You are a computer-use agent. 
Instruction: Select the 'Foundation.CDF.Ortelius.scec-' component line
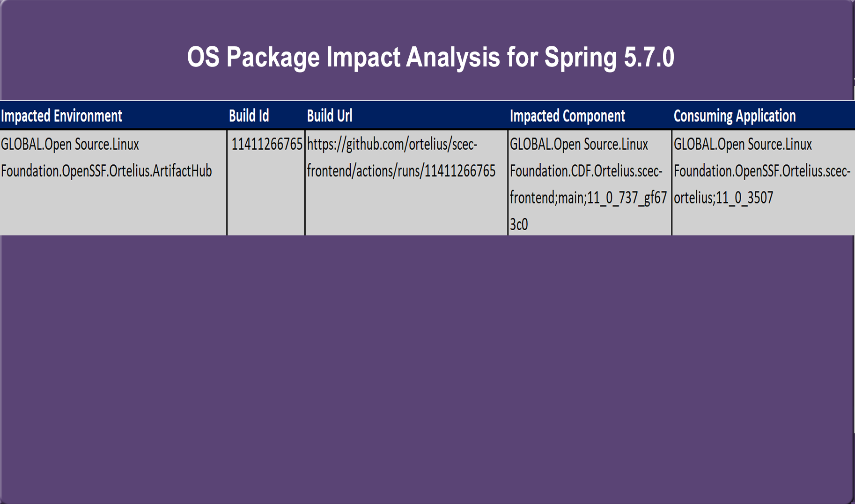tap(586, 171)
